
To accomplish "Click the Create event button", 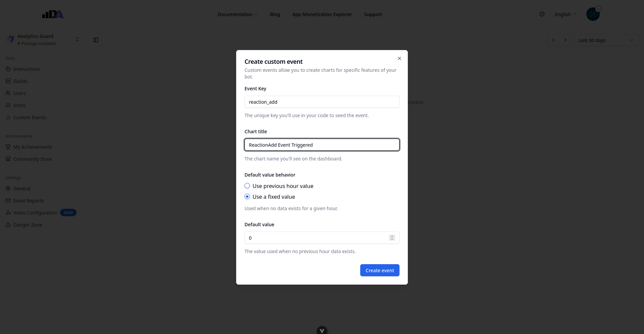I will [380, 271].
